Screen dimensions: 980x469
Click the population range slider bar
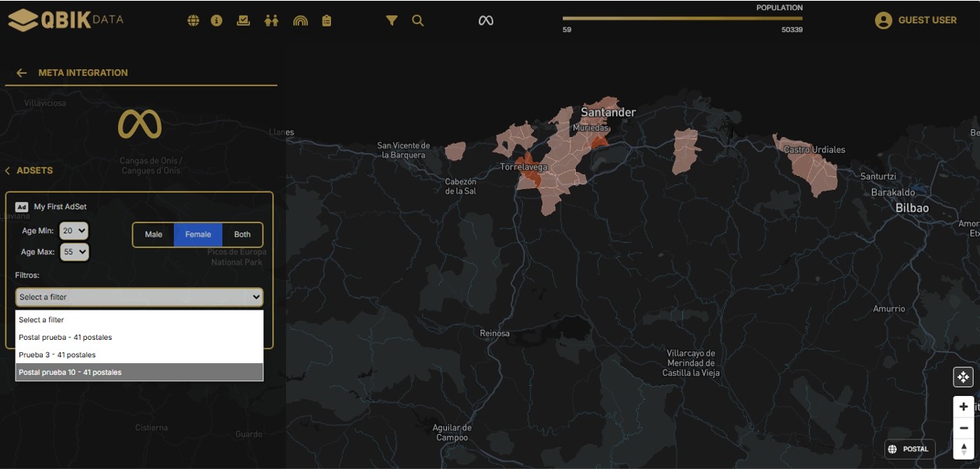[x=682, y=18]
